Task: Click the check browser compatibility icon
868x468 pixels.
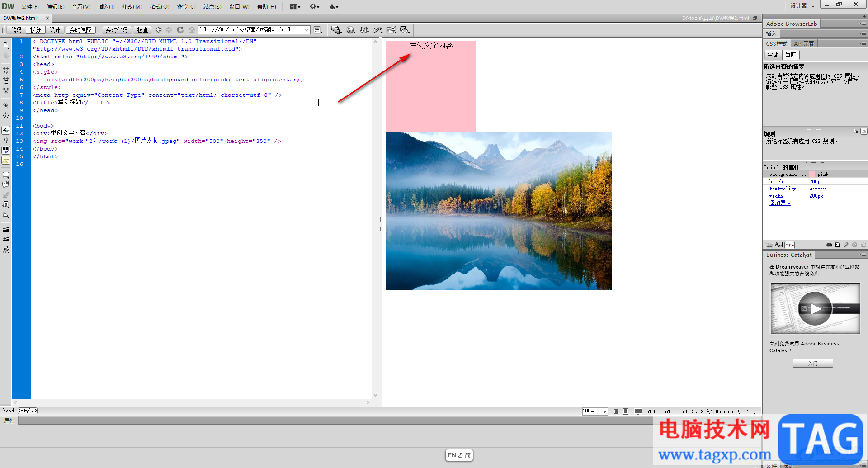Action: [x=392, y=30]
